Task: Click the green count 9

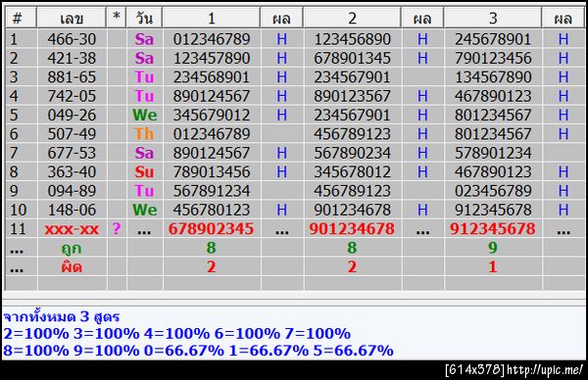Action: tap(493, 248)
